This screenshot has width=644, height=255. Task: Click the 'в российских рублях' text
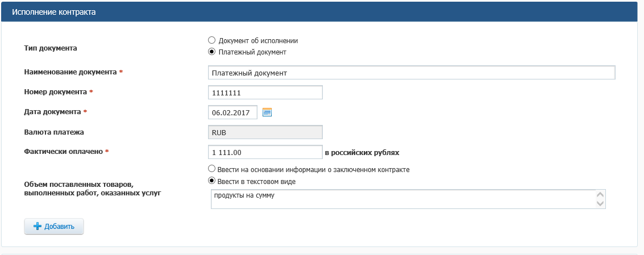coord(362,152)
